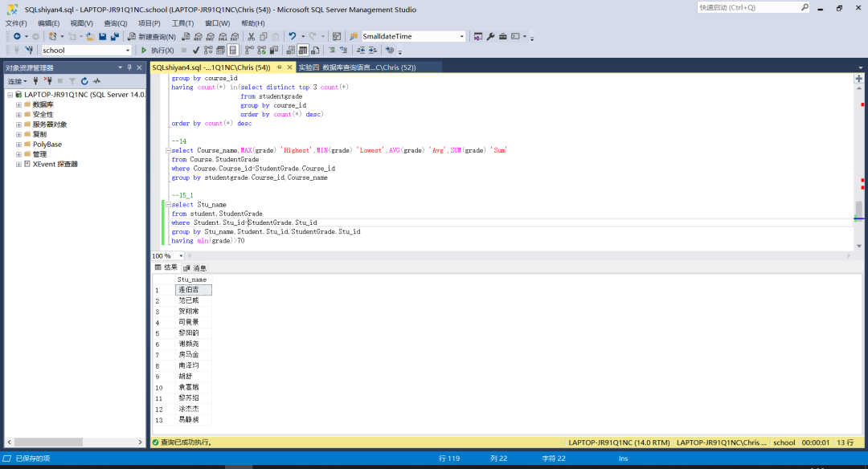
Task: Click the Activity Monitor icon in Object Explorer
Action: pos(96,81)
